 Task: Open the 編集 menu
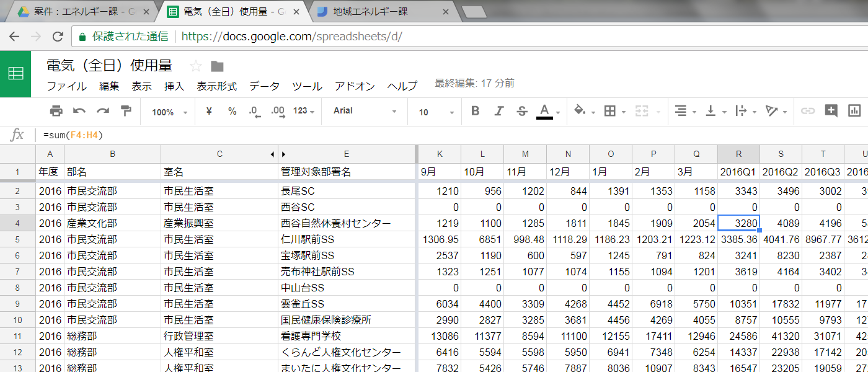click(x=109, y=86)
